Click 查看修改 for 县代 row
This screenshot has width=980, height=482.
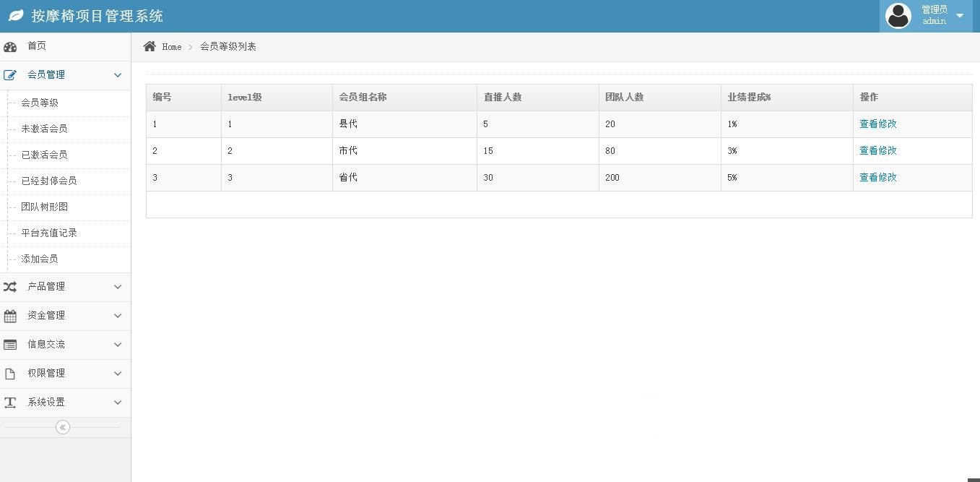pos(877,124)
